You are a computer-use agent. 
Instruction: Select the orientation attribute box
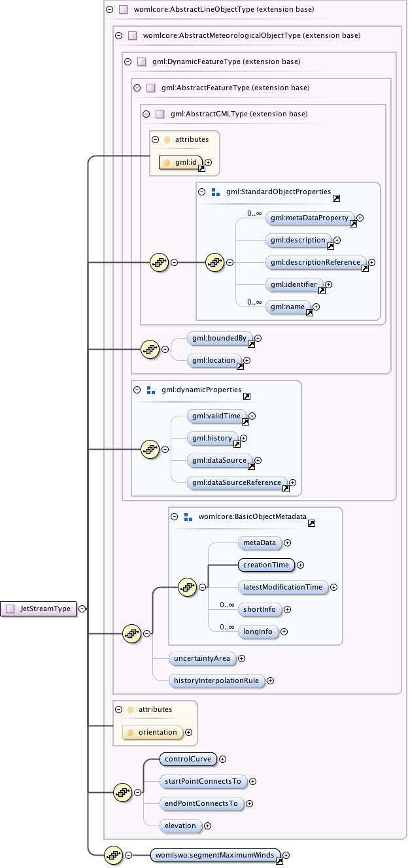[x=153, y=733]
